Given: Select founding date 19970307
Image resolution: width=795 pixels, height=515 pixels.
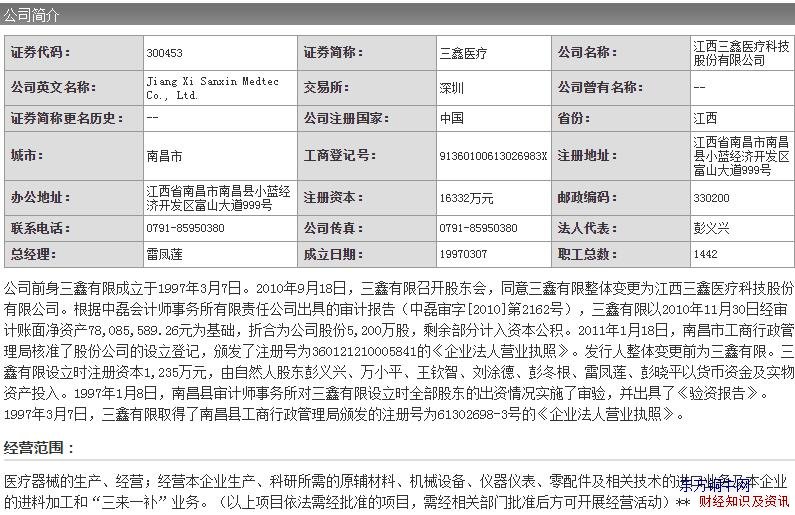Looking at the screenshot, I should (x=463, y=254).
